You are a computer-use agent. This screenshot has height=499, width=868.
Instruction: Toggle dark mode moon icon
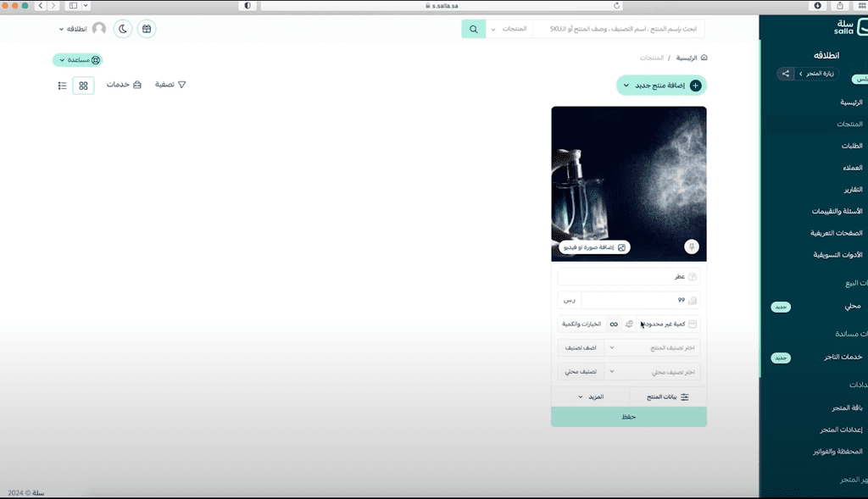pos(123,29)
